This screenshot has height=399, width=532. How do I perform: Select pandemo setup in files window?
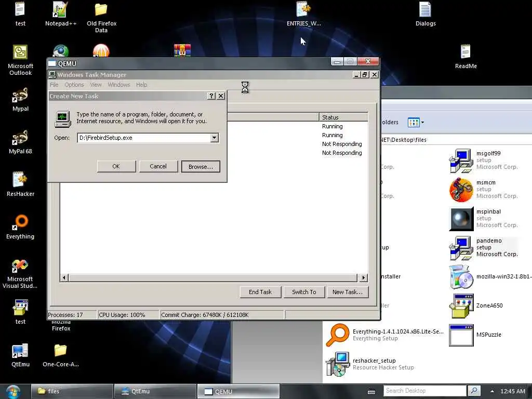coord(484,247)
